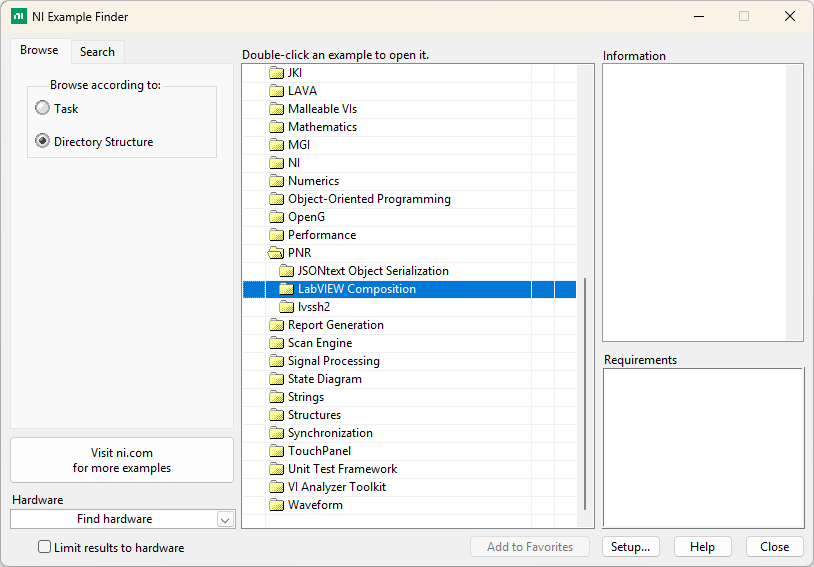The height and width of the screenshot is (567, 814).
Task: Click the Mathematics folder icon
Action: 276,127
